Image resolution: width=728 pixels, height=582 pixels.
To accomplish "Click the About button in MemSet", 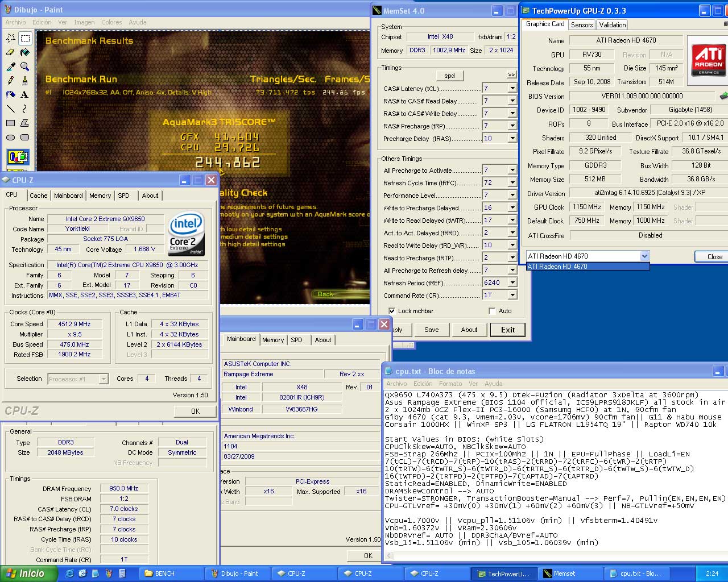I will point(469,330).
